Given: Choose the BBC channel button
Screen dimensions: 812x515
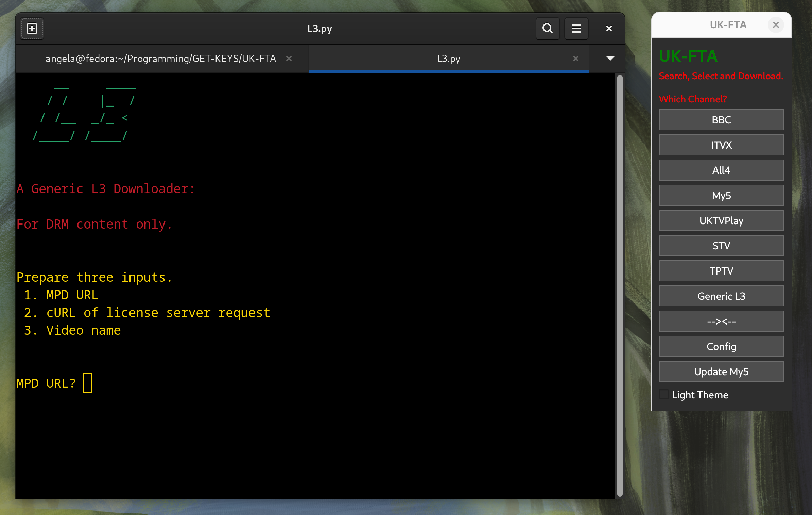Looking at the screenshot, I should 721,120.
